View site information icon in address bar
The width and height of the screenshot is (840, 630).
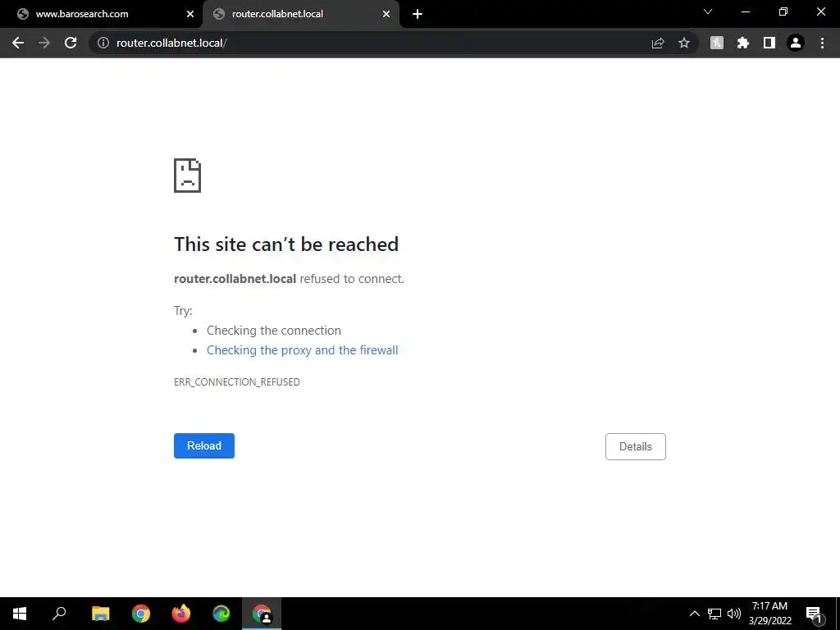(103, 43)
